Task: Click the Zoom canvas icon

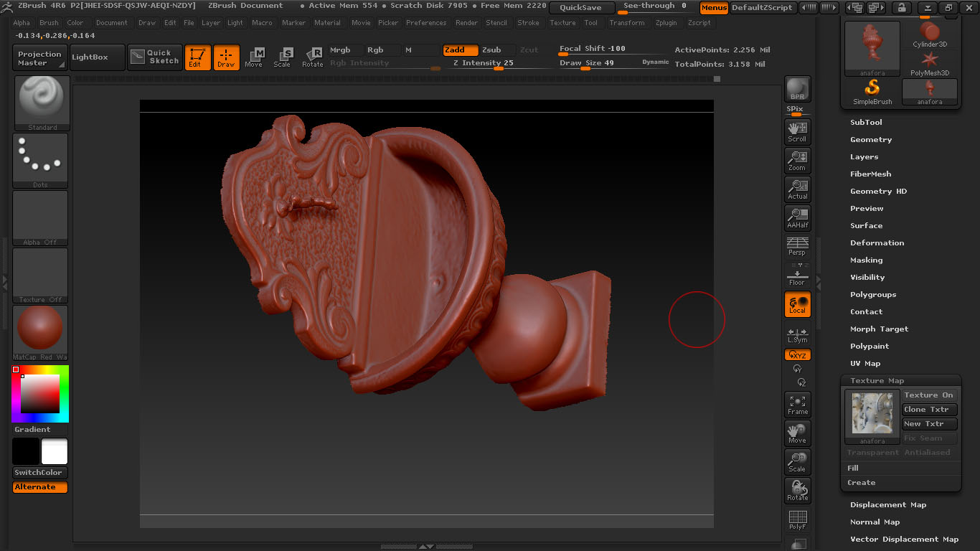Action: click(x=797, y=161)
